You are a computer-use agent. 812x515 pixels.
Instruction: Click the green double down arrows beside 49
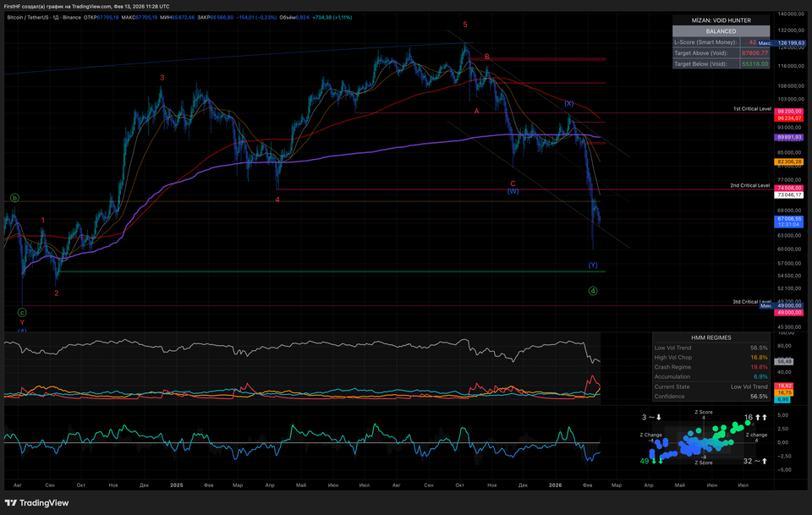(657, 461)
